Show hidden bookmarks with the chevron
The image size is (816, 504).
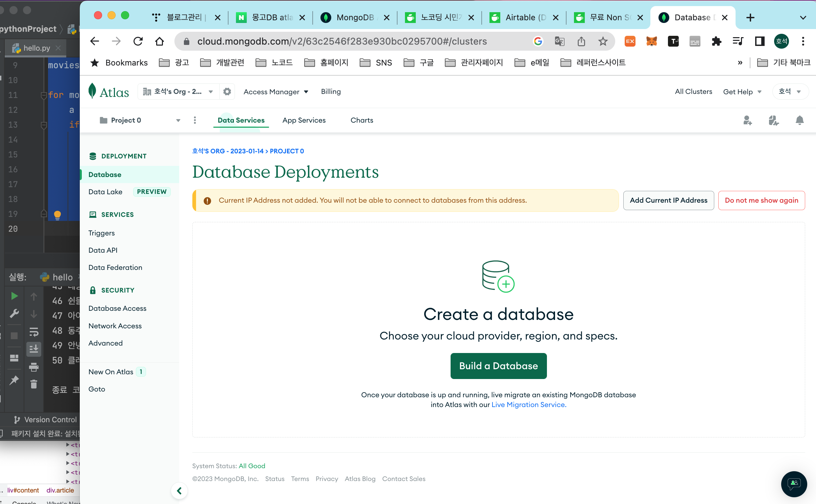(x=740, y=62)
